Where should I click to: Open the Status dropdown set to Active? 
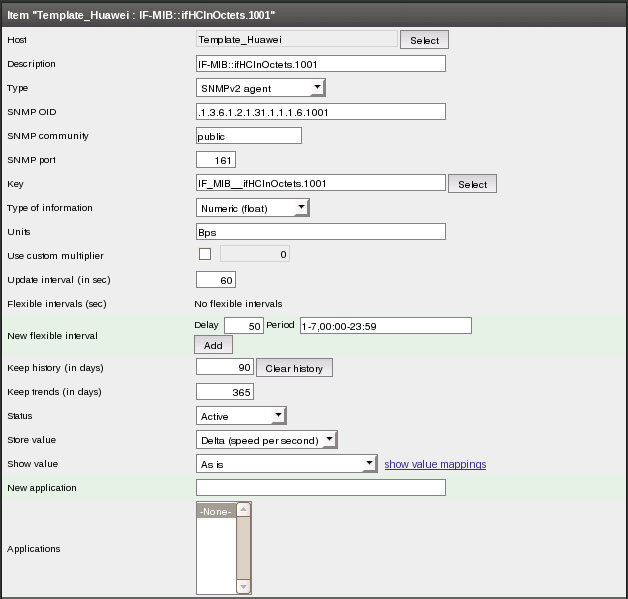242,416
